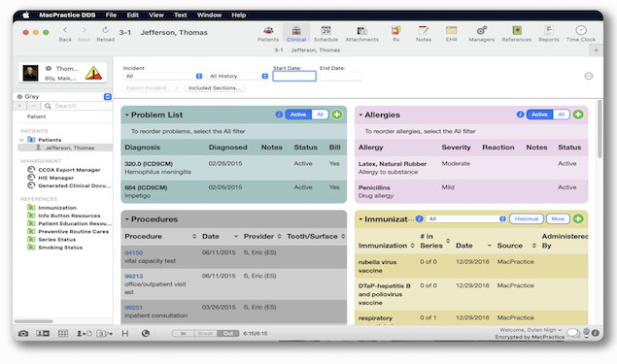
Task: Click the camera icon in bottom bar
Action: coord(23,333)
